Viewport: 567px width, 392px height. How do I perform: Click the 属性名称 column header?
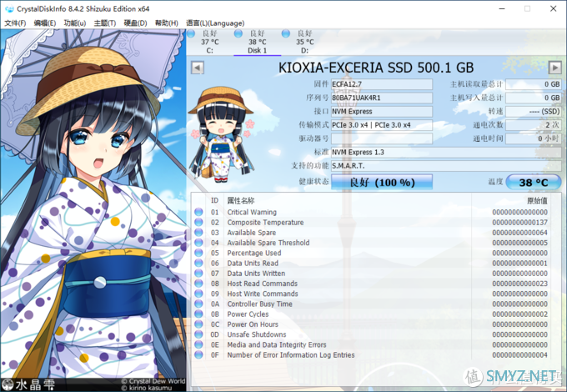(x=241, y=201)
